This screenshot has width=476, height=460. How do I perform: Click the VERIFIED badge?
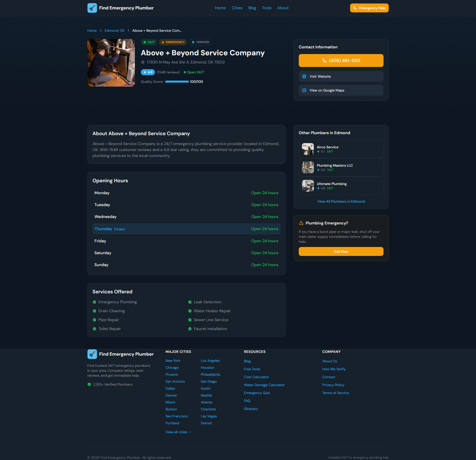click(200, 42)
